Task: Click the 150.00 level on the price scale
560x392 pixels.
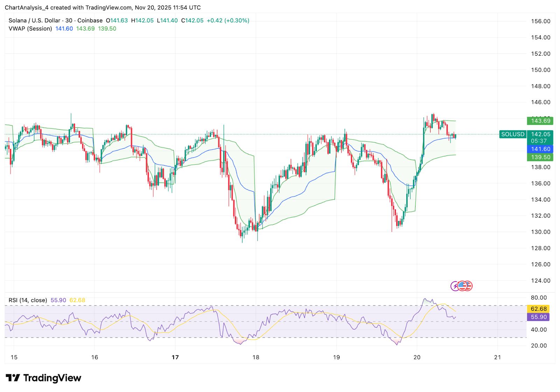Action: tap(540, 70)
